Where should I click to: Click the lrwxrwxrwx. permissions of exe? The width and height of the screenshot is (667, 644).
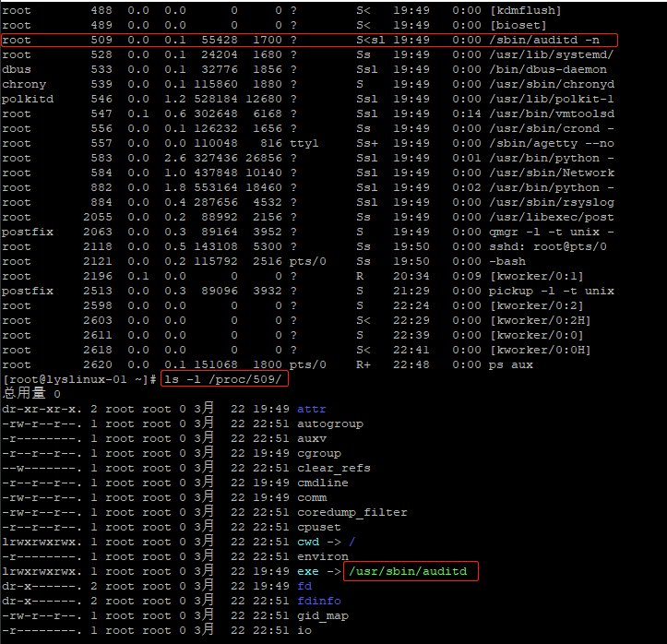pos(42,571)
